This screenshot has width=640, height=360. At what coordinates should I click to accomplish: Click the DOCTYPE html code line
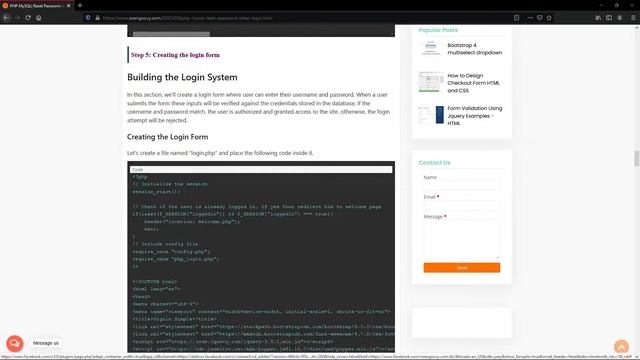pyautogui.click(x=154, y=282)
